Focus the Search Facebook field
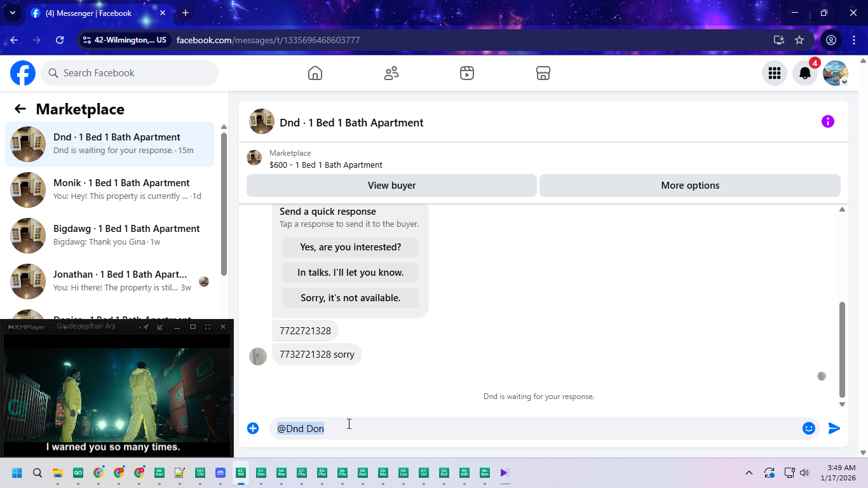The image size is (868, 488). click(x=130, y=73)
